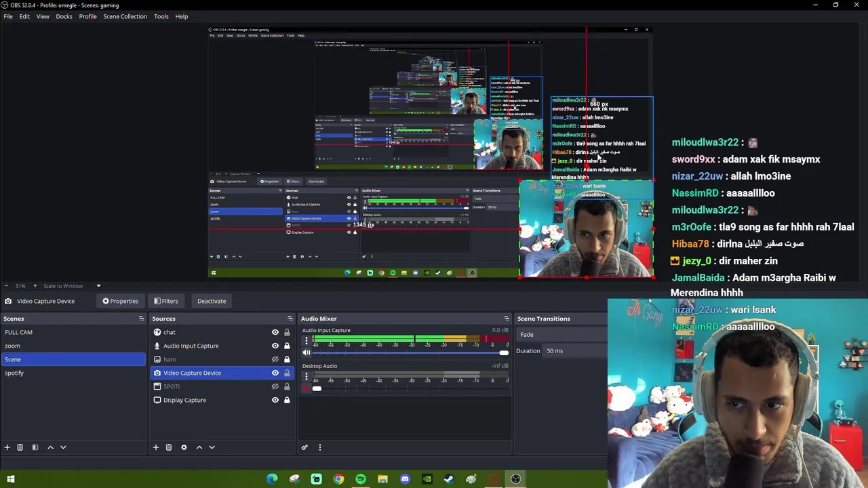Toggle lock on ham source
This screenshot has height=488, width=868.
(x=287, y=359)
